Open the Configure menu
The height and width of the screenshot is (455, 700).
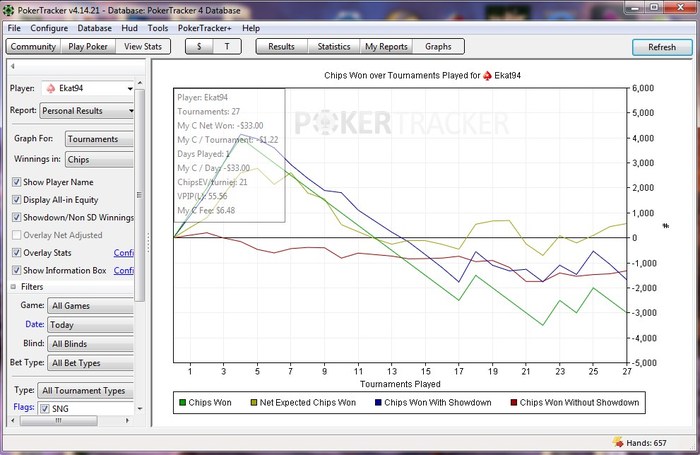point(49,28)
